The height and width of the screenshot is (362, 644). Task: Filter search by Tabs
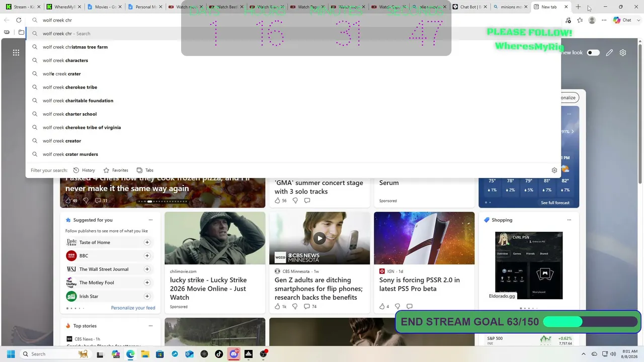145,170
